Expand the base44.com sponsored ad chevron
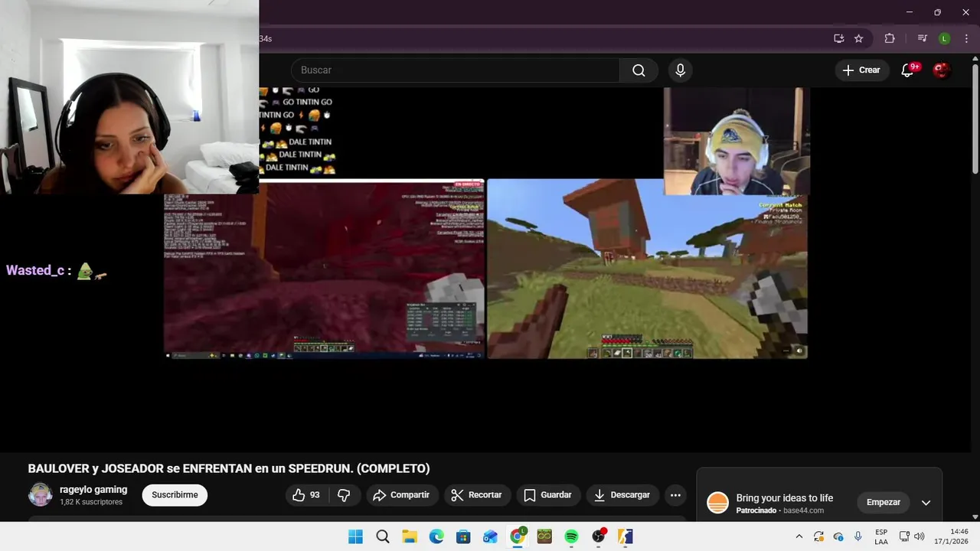The height and width of the screenshot is (551, 980). coord(926,503)
